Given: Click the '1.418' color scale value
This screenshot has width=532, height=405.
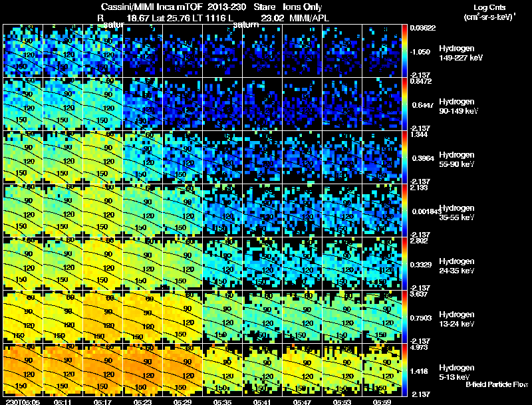Looking at the screenshot, I should pos(419,372).
